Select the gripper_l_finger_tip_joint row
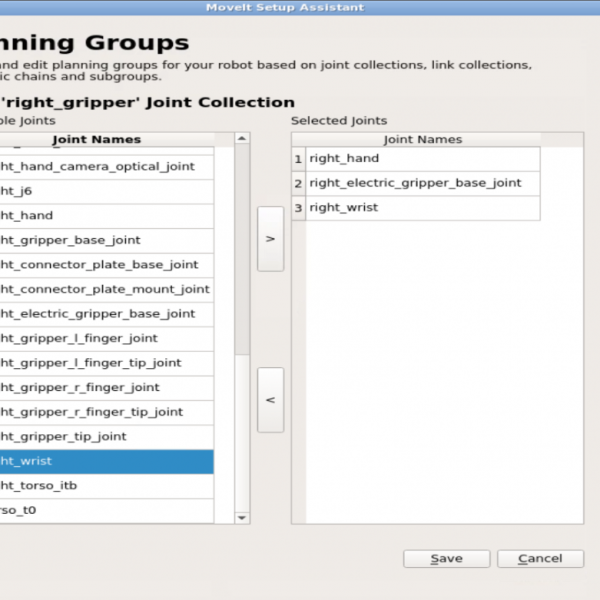The width and height of the screenshot is (600, 600). (107, 363)
